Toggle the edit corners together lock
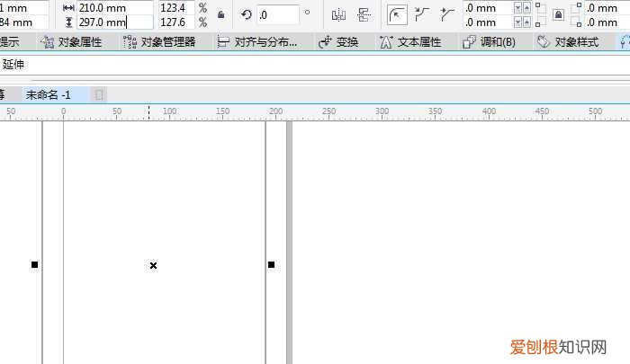The width and height of the screenshot is (630, 364). coord(558,14)
